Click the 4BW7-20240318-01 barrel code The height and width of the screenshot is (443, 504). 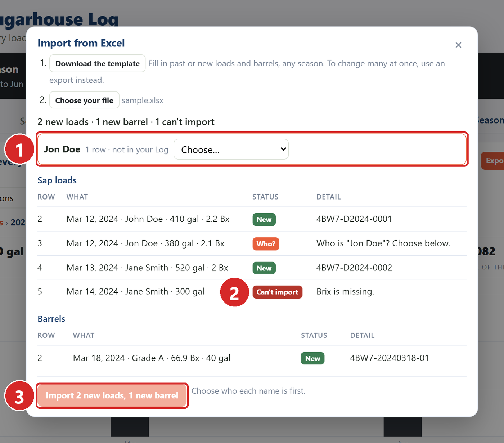coord(390,358)
